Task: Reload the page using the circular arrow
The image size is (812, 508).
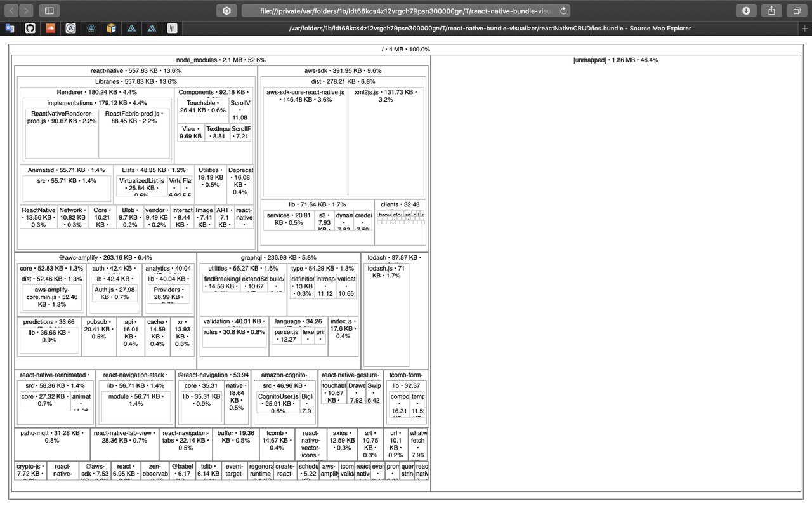Action: coord(563,10)
